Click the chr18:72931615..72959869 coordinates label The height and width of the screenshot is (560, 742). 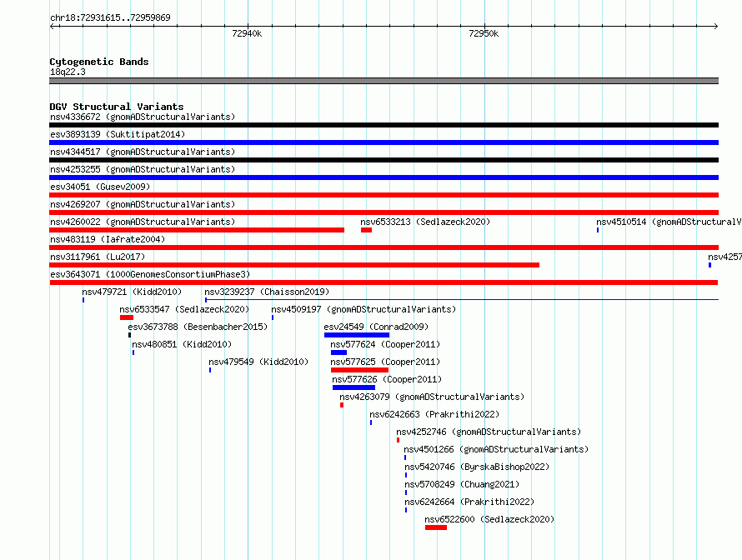[110, 17]
